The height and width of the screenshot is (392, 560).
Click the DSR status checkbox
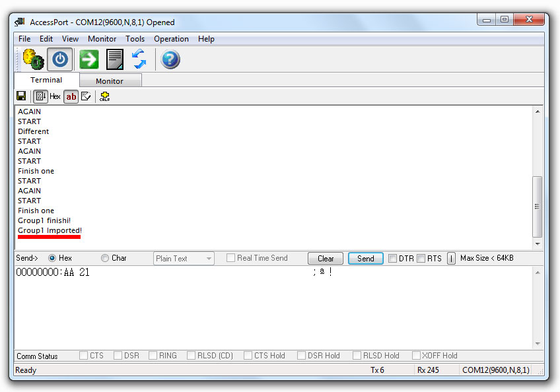(118, 355)
